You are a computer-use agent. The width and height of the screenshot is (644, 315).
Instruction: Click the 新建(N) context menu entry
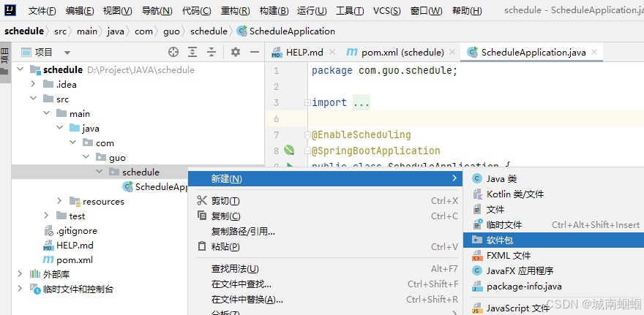(325, 178)
